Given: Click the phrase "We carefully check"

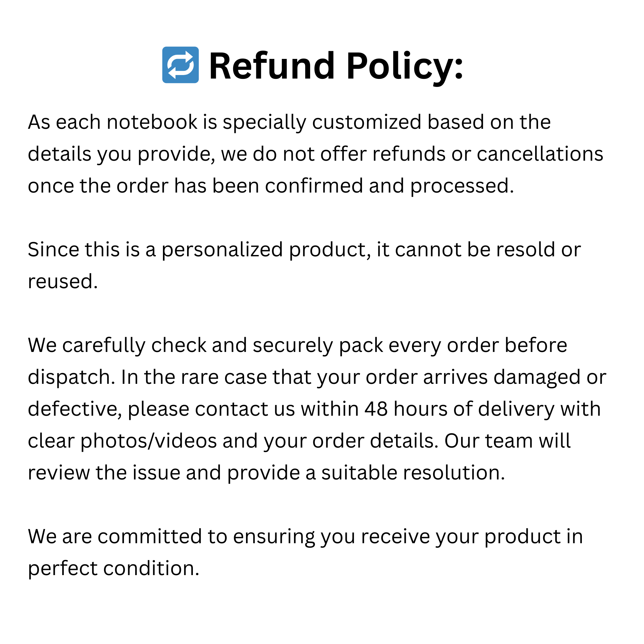Looking at the screenshot, I should click(117, 345).
